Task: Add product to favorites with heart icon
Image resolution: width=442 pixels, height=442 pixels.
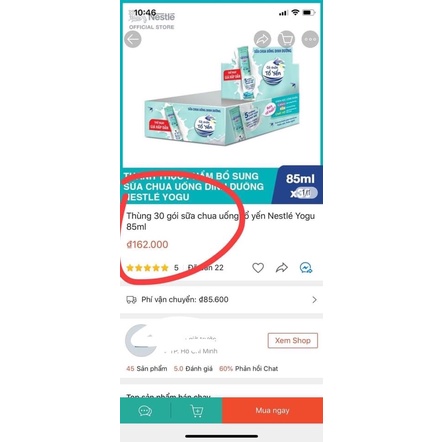Action: pos(258,268)
